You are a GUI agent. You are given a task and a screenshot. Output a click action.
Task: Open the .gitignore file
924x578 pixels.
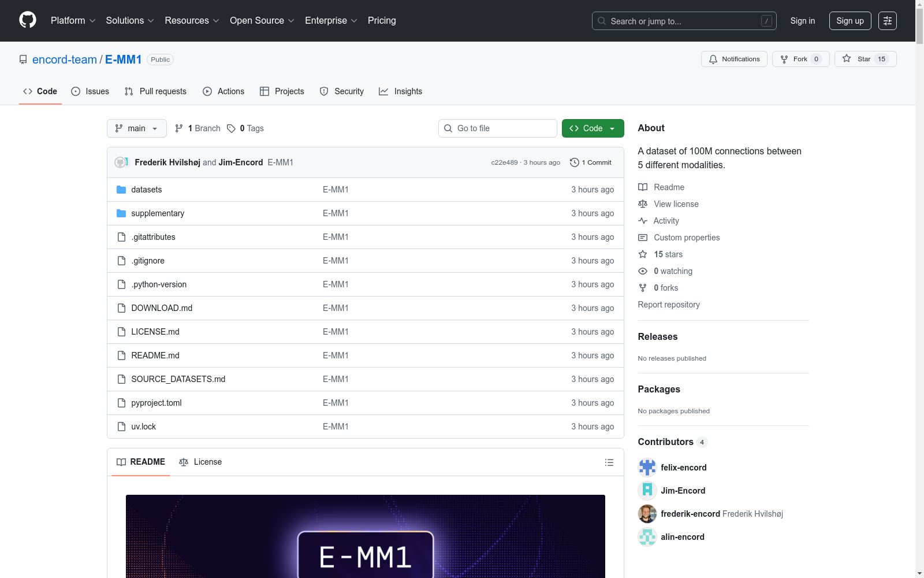148,261
